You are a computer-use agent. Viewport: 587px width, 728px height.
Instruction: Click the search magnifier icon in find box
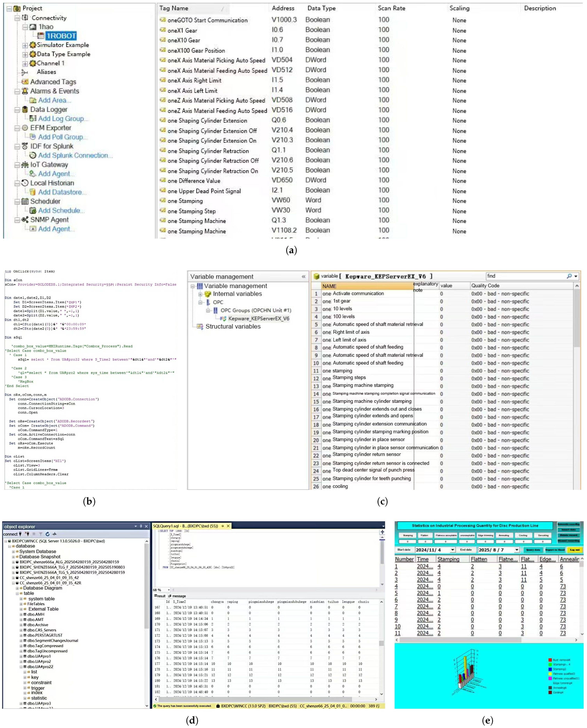(x=569, y=276)
